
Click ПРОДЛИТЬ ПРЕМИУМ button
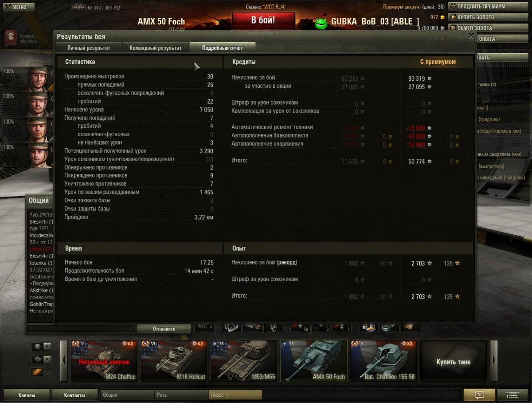click(x=489, y=6)
